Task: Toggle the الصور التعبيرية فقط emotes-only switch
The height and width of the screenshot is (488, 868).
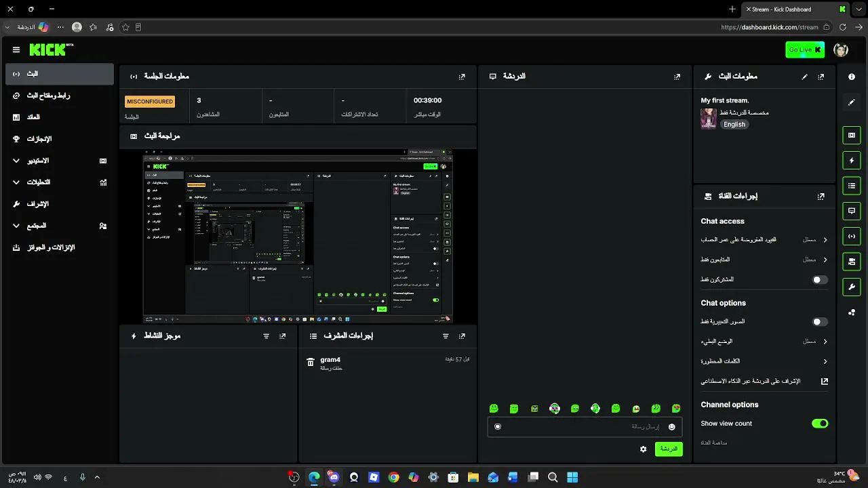Action: tap(820, 322)
